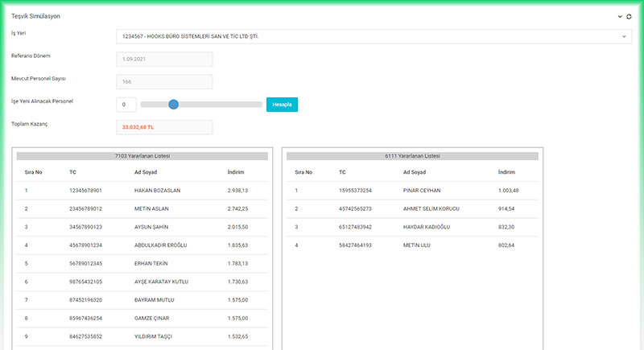The width and height of the screenshot is (644, 350).
Task: Click the row number link 1 in 7103 list
Action: [x=26, y=191]
